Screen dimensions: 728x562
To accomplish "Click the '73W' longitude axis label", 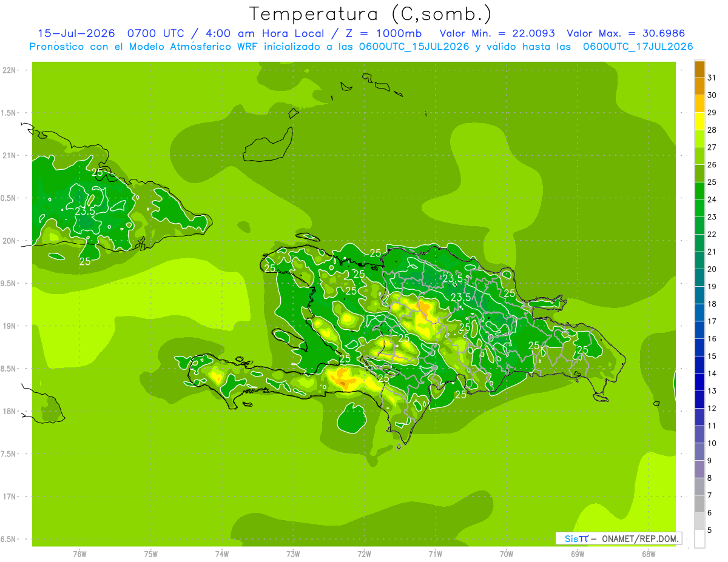I will point(293,554).
